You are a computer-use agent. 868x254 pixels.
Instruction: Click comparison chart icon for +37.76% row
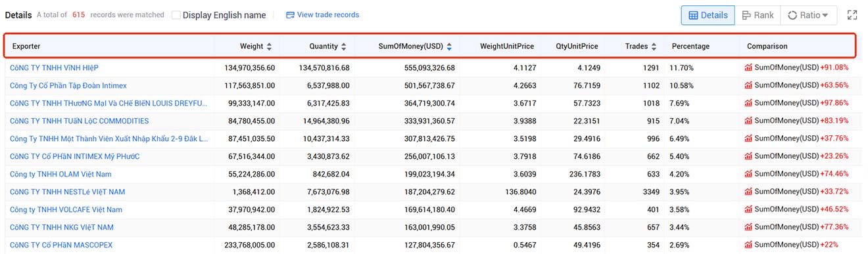tap(748, 138)
